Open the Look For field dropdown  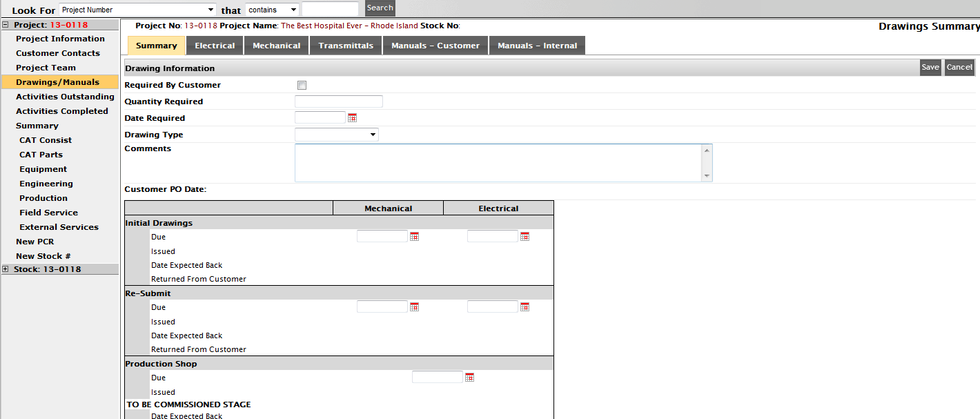coord(138,10)
